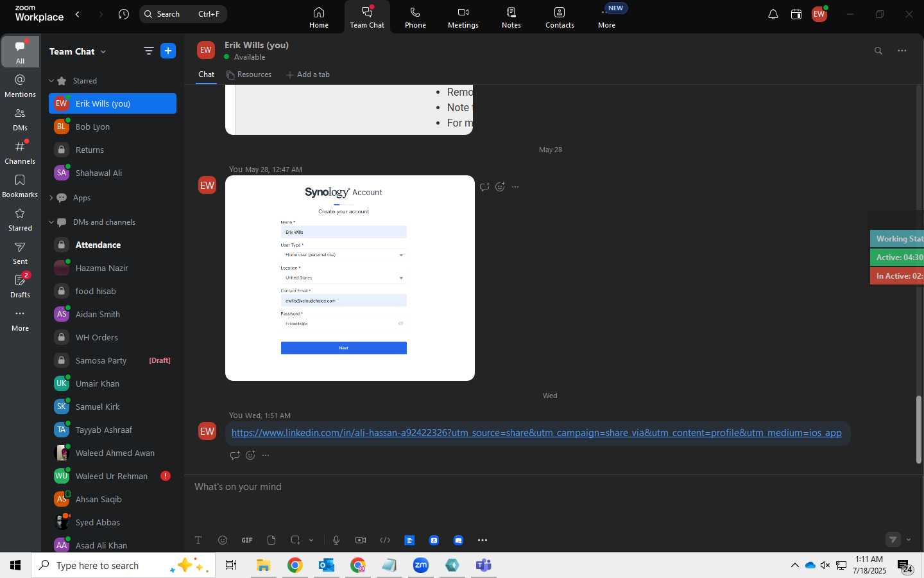Open the Starred sidebar item
This screenshot has height=578, width=924.
point(20,219)
